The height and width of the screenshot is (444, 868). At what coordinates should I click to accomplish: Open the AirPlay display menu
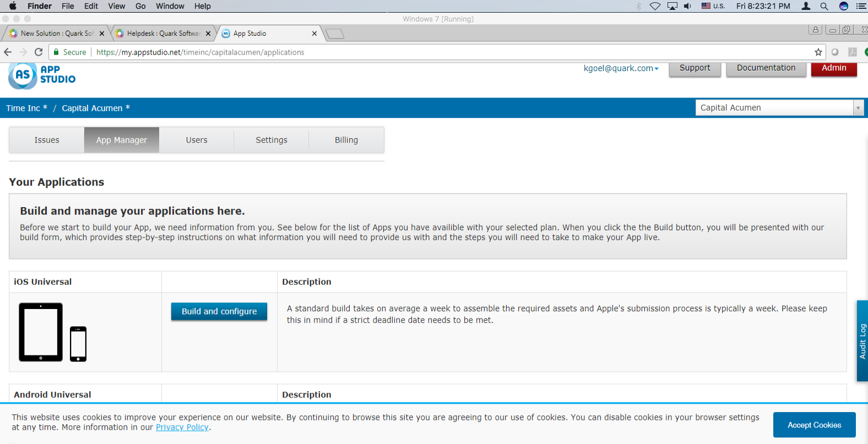click(x=672, y=6)
